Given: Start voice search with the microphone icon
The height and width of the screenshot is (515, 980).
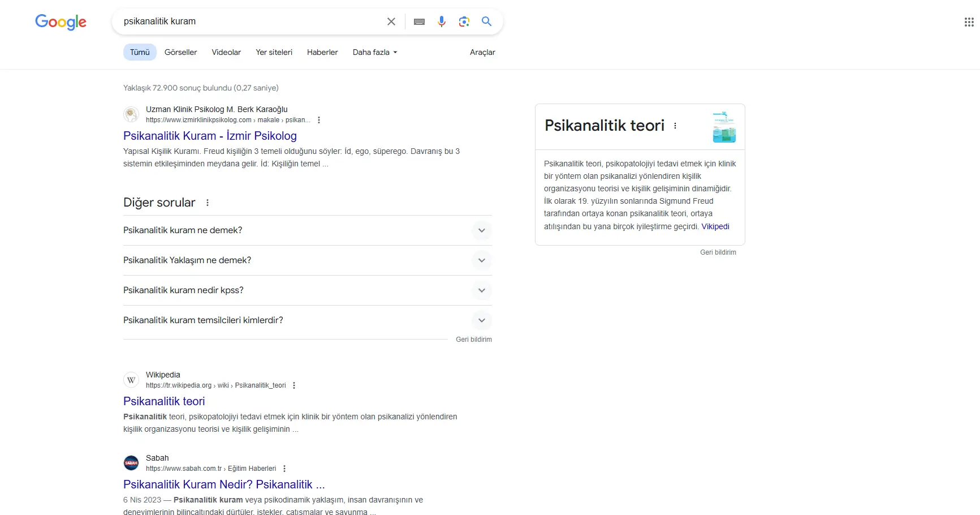Looking at the screenshot, I should [x=442, y=22].
